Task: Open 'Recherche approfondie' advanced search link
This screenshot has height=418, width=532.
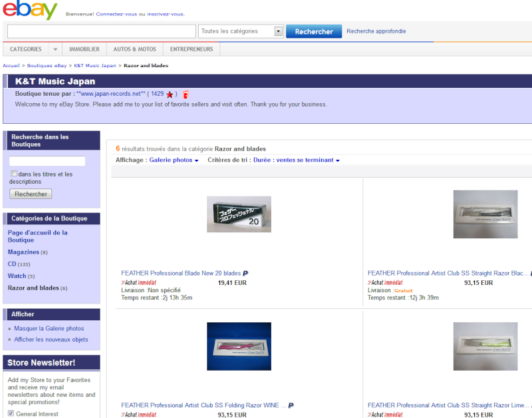Action: pos(376,31)
